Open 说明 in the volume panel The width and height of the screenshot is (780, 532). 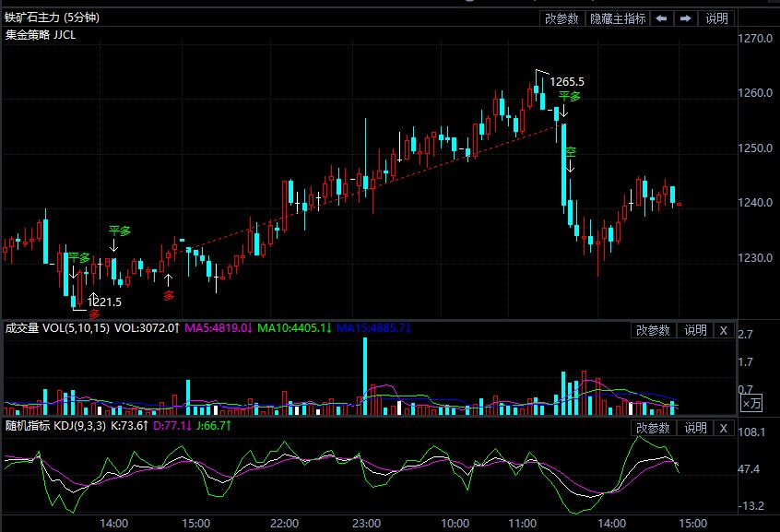click(x=695, y=330)
